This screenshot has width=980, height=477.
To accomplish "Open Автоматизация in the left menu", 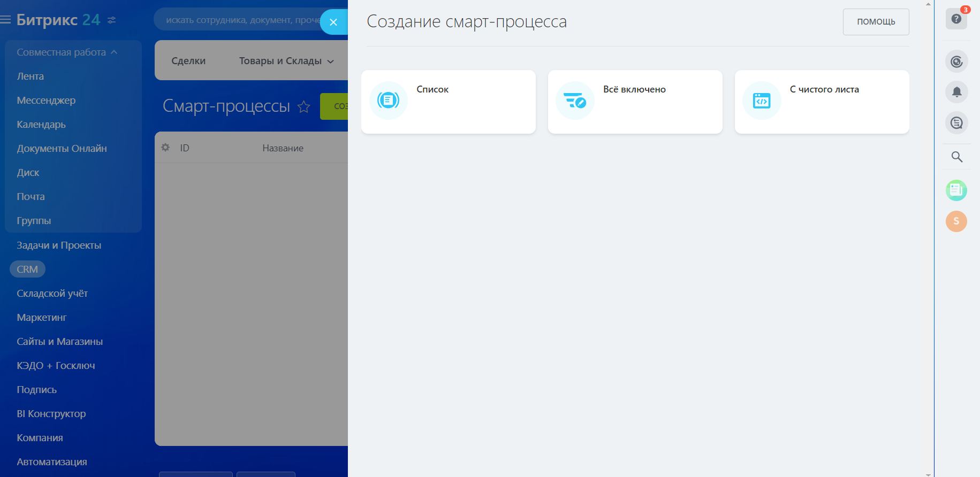I will pos(51,462).
